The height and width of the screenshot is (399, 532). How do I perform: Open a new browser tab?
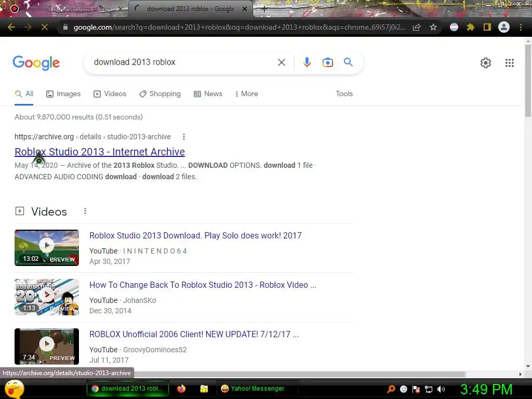tap(264, 9)
